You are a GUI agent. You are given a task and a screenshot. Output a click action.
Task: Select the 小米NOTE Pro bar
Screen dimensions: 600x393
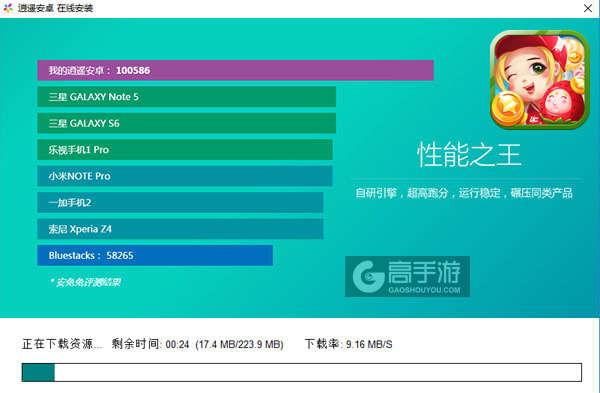(185, 176)
